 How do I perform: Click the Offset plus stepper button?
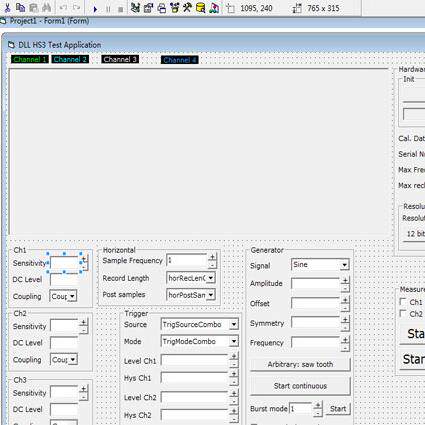coord(345,300)
